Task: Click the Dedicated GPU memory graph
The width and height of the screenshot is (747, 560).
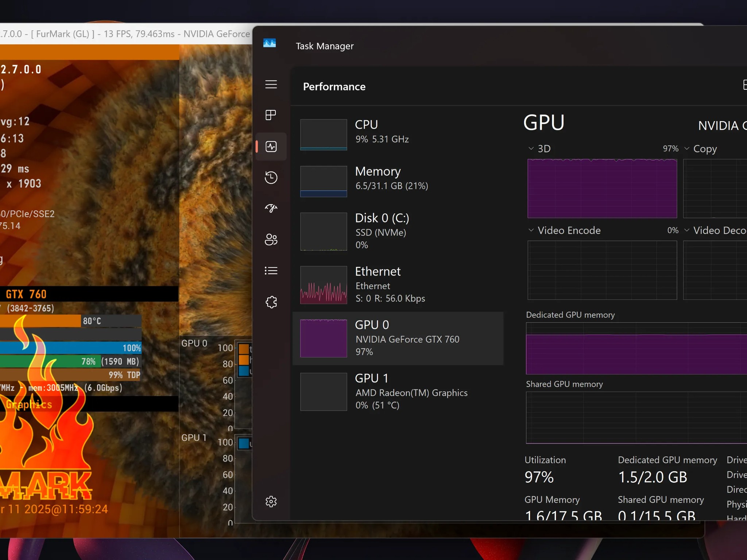Action: pyautogui.click(x=636, y=349)
